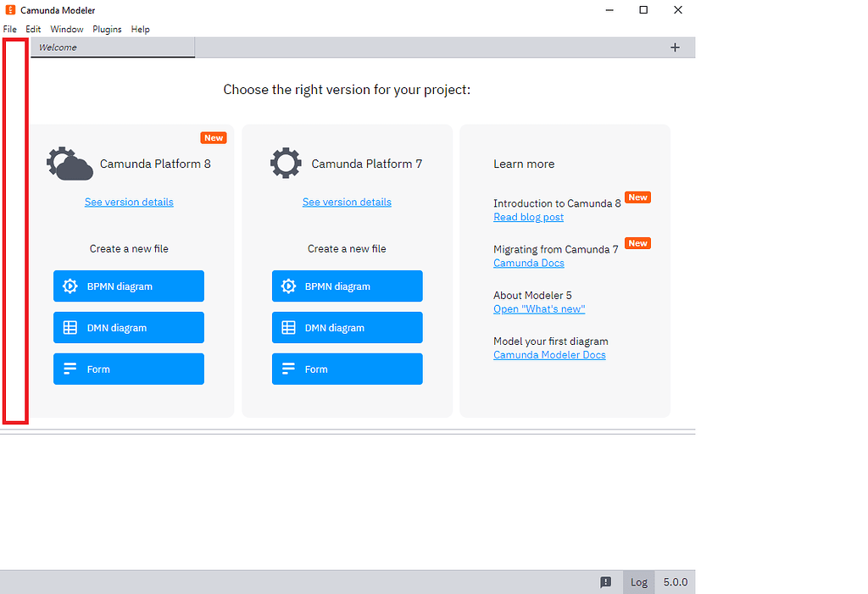Open the Plugins menu

107,30
